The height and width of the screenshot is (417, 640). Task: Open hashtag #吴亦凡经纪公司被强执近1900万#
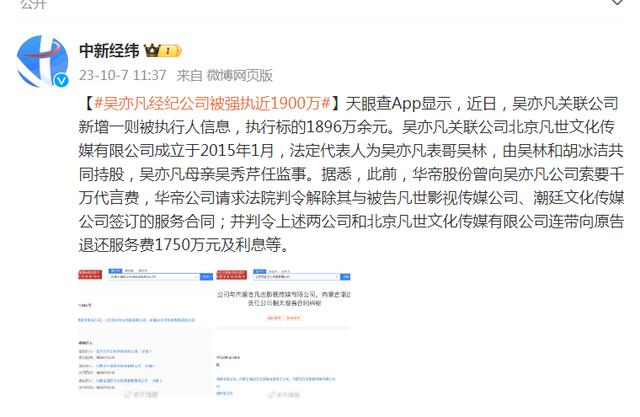(x=212, y=104)
